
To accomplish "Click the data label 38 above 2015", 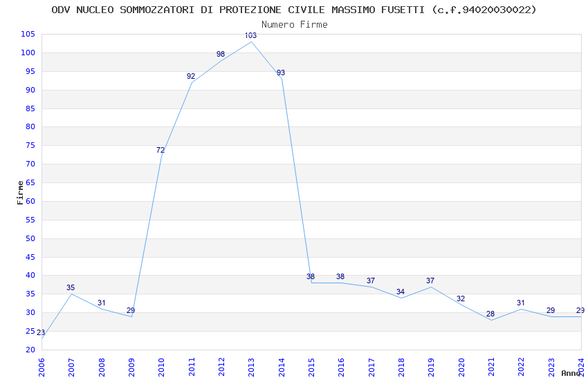I will 311,276.
